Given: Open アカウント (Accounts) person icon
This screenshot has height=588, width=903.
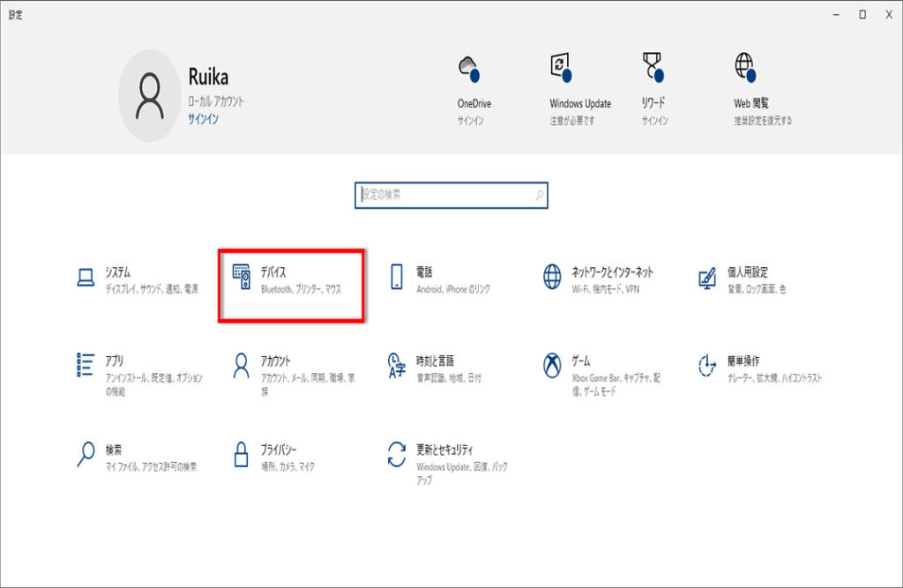Looking at the screenshot, I should pyautogui.click(x=242, y=365).
